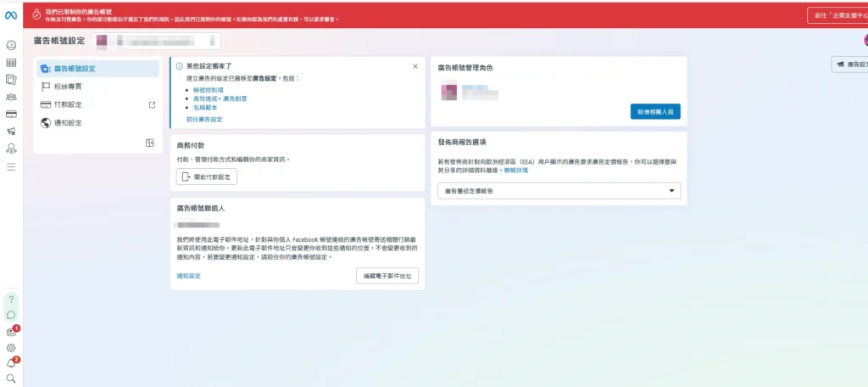Image resolution: width=868 pixels, height=387 pixels.
Task: Select 通知設定 in the side menu
Action: pyautogui.click(x=98, y=123)
